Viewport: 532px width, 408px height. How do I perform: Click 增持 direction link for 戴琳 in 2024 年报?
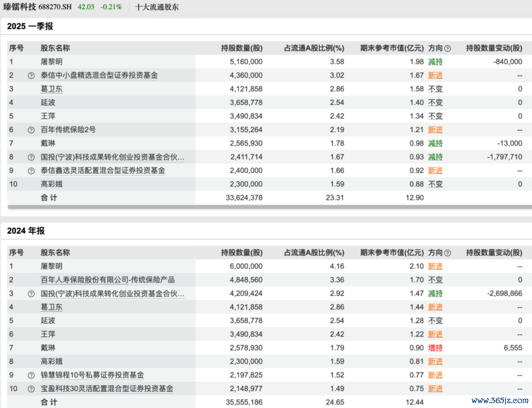435,348
